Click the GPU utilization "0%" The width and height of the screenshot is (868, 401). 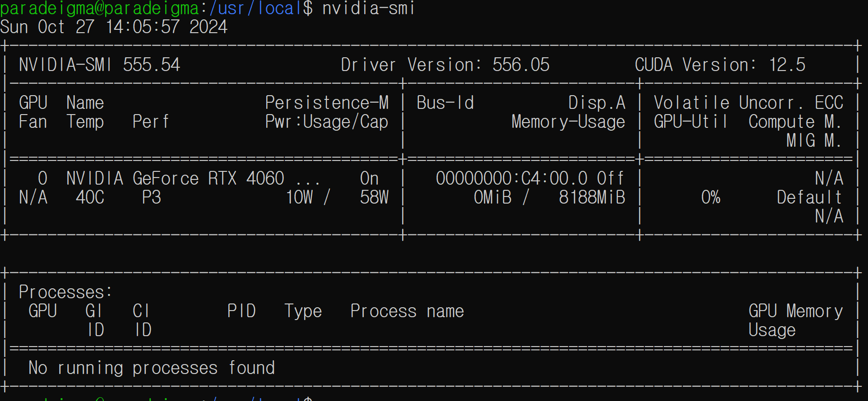pyautogui.click(x=711, y=197)
